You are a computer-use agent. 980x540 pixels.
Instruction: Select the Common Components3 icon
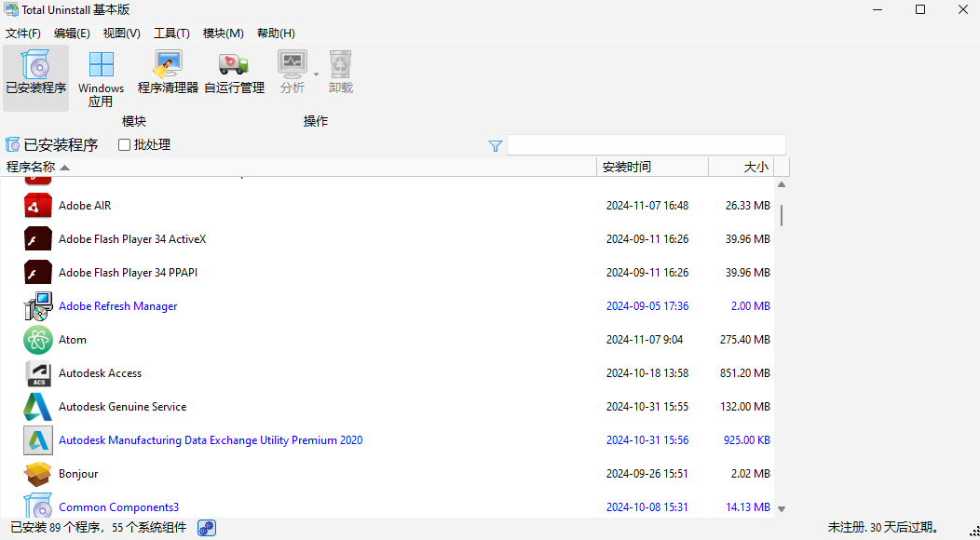tap(37, 506)
